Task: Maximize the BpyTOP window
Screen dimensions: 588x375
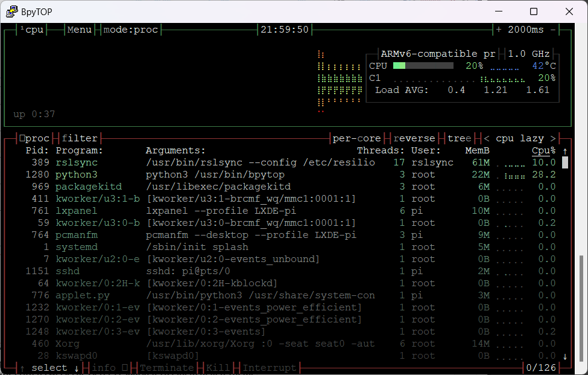Action: click(x=534, y=11)
